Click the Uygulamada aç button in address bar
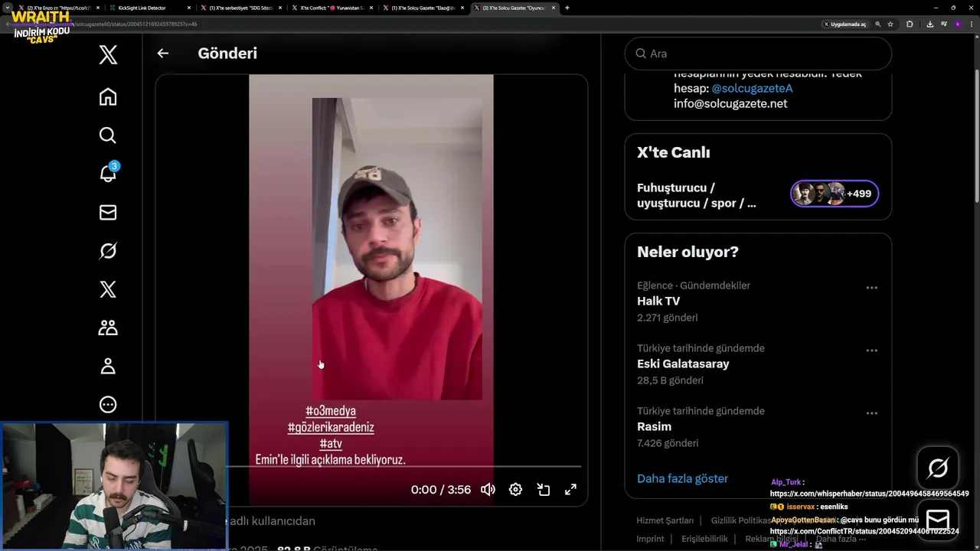Screen dimensions: 980x551 pyautogui.click(x=844, y=24)
